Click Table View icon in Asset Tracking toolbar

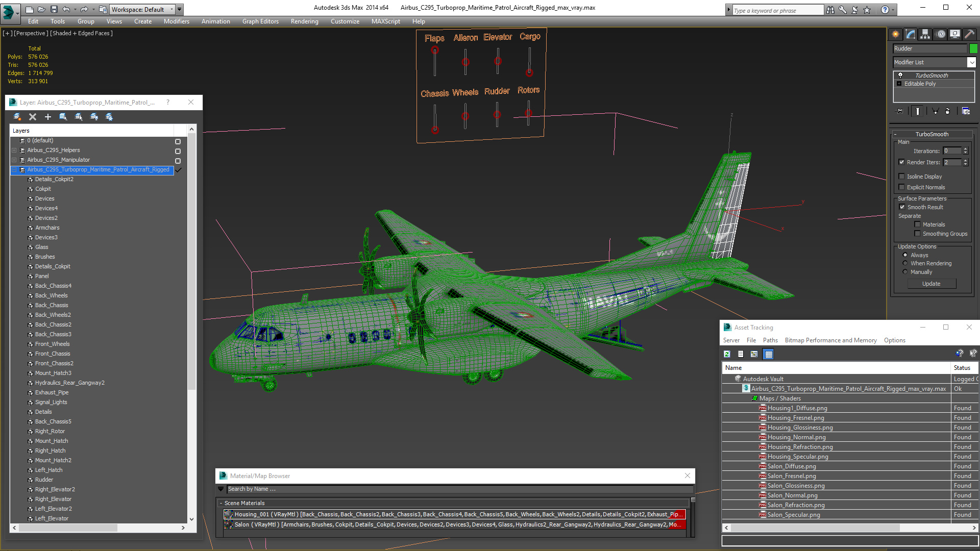(769, 354)
